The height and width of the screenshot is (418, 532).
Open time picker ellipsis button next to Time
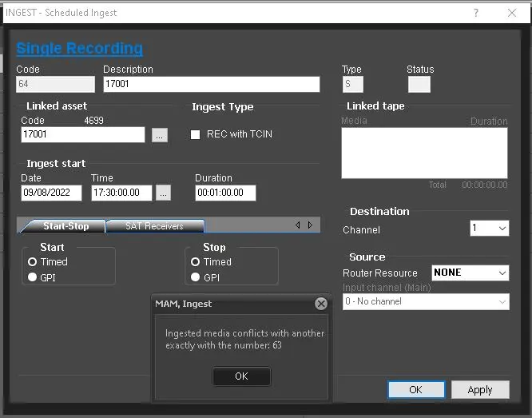(163, 193)
